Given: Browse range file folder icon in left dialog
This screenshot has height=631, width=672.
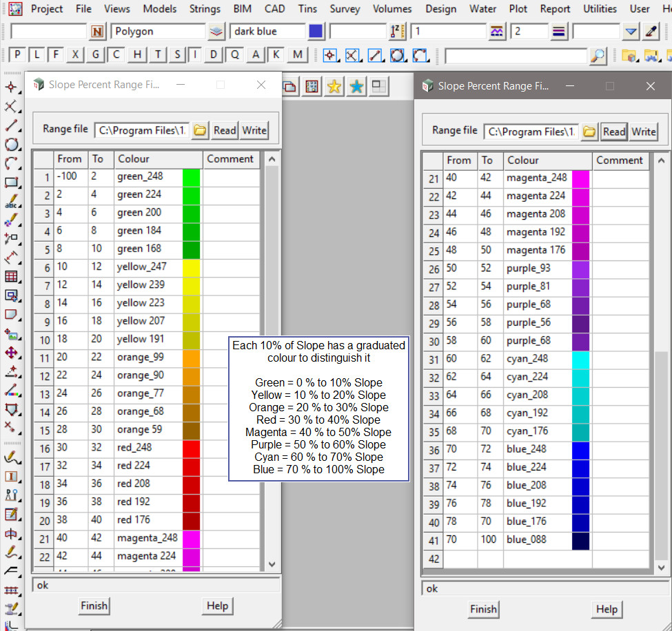Looking at the screenshot, I should pyautogui.click(x=200, y=130).
